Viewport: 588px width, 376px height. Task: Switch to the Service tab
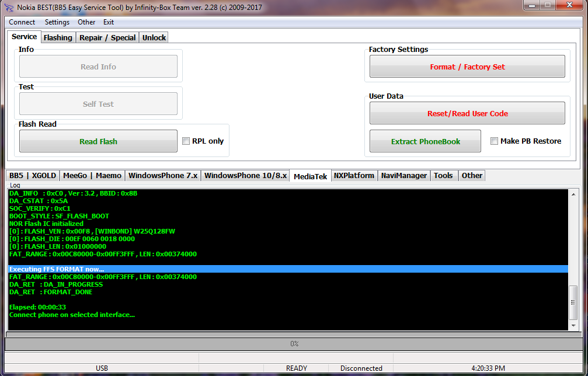pos(24,36)
